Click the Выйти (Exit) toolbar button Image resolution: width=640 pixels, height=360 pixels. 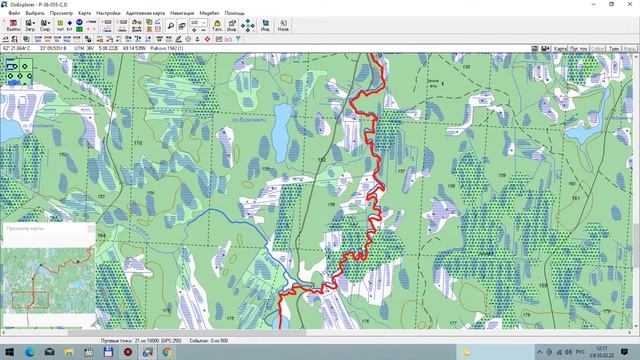point(13,25)
